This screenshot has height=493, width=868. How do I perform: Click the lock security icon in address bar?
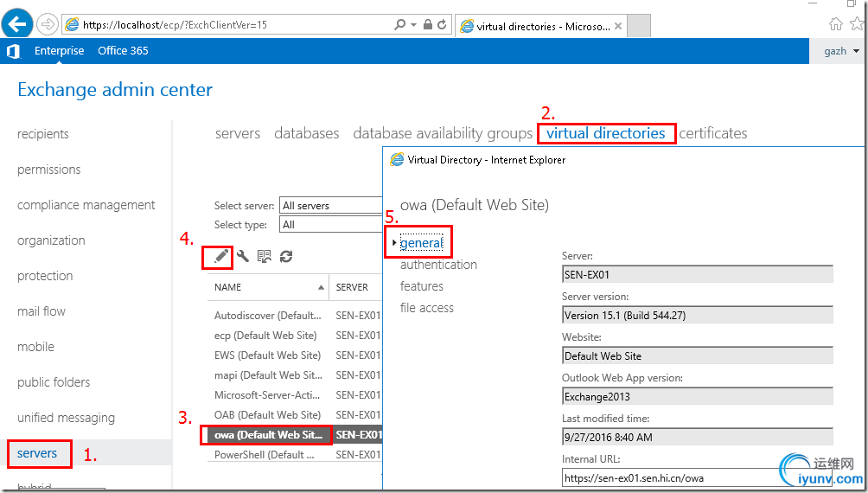pos(427,24)
